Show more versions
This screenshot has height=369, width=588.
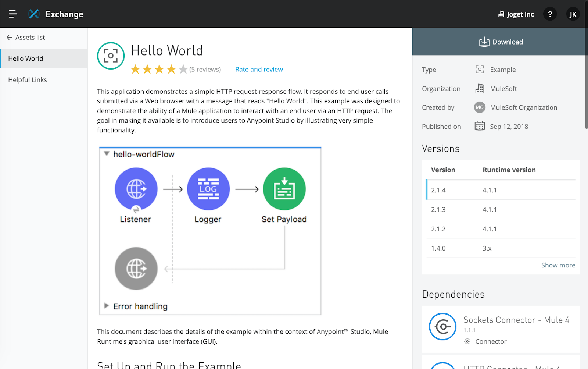pyautogui.click(x=558, y=265)
